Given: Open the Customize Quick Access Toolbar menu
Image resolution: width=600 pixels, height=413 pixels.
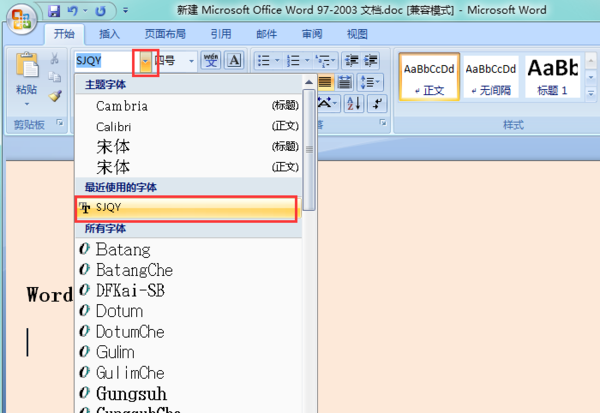Looking at the screenshot, I should coord(125,11).
